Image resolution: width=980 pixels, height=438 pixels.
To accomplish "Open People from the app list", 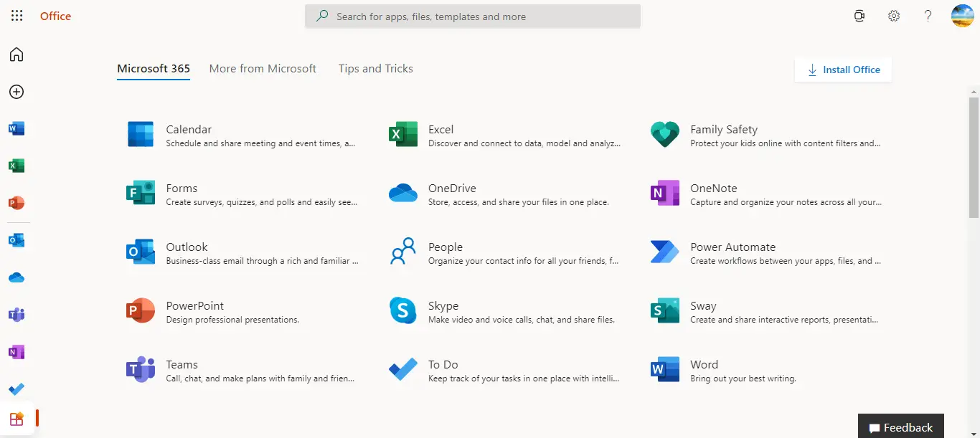I will pyautogui.click(x=504, y=252).
